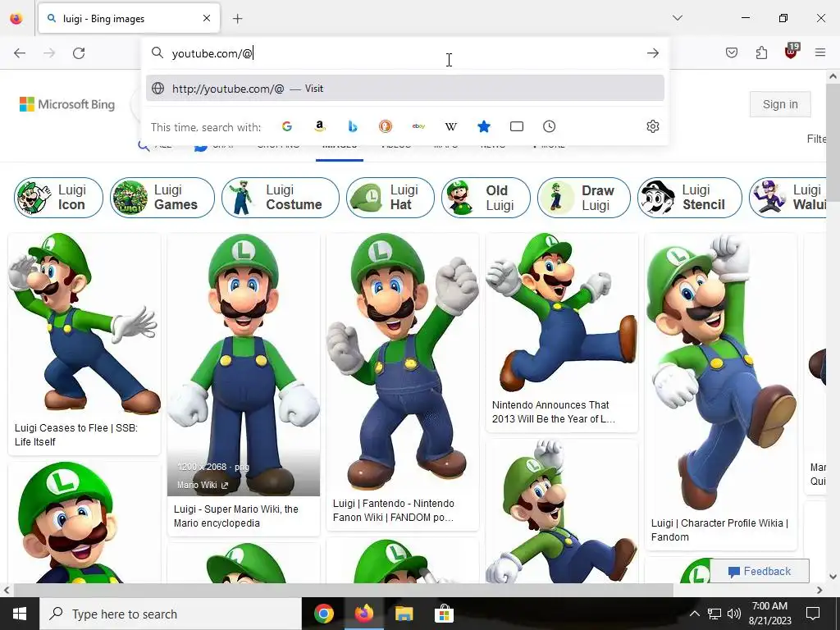Open the Mario Wiki source link

pyautogui.click(x=203, y=485)
